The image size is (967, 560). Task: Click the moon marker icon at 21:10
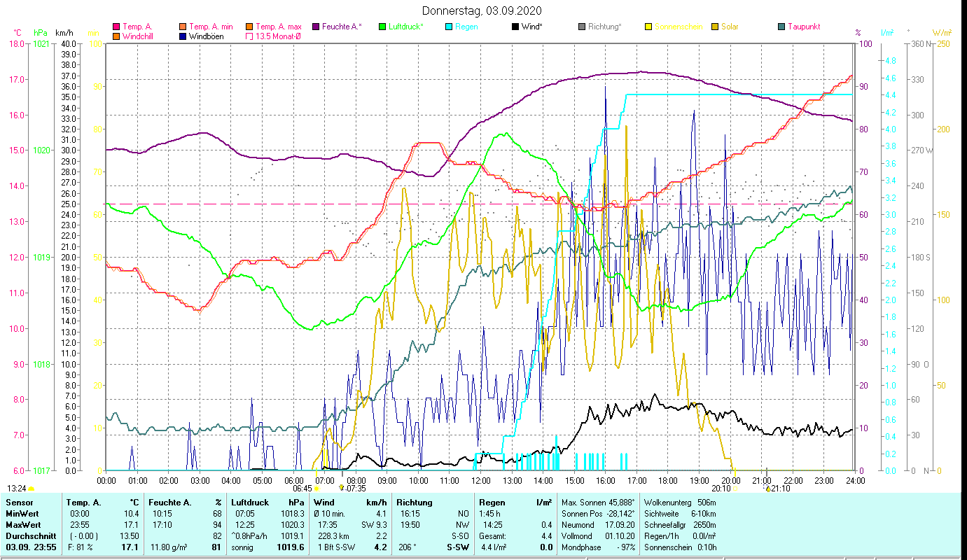coord(768,488)
